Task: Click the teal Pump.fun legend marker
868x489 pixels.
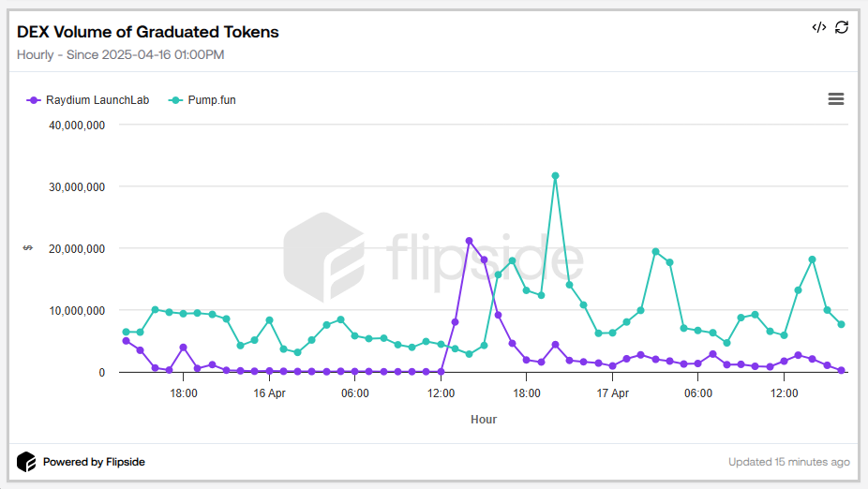Action: pyautogui.click(x=176, y=100)
